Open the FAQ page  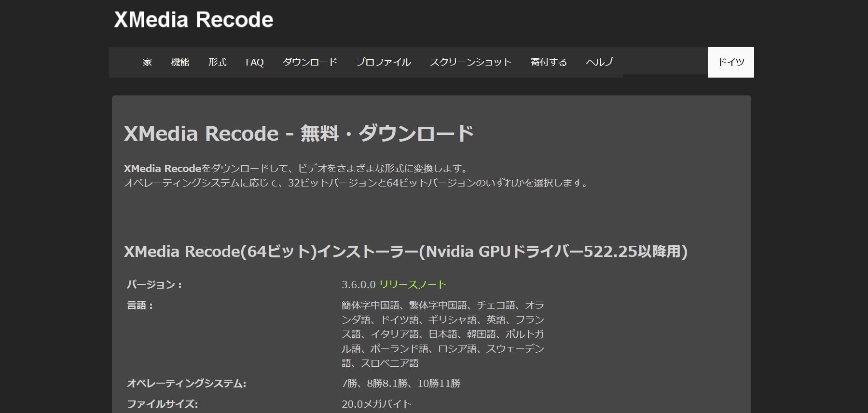tap(254, 62)
